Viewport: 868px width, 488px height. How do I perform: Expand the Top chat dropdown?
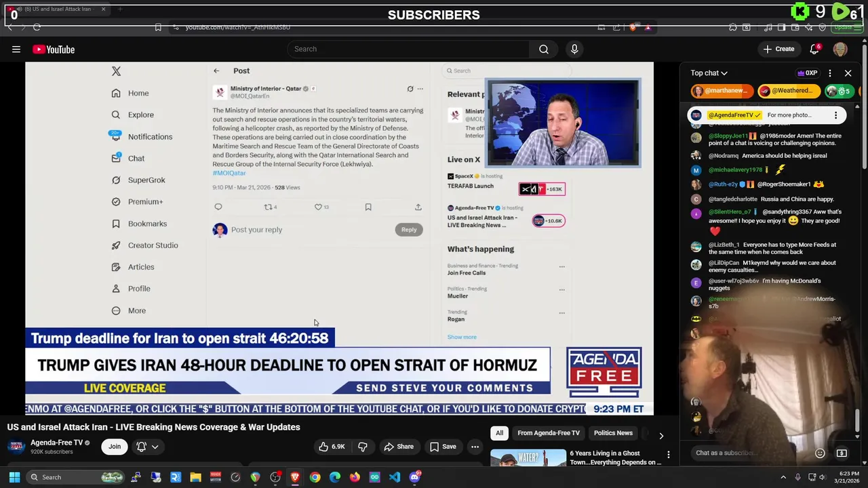(x=709, y=73)
